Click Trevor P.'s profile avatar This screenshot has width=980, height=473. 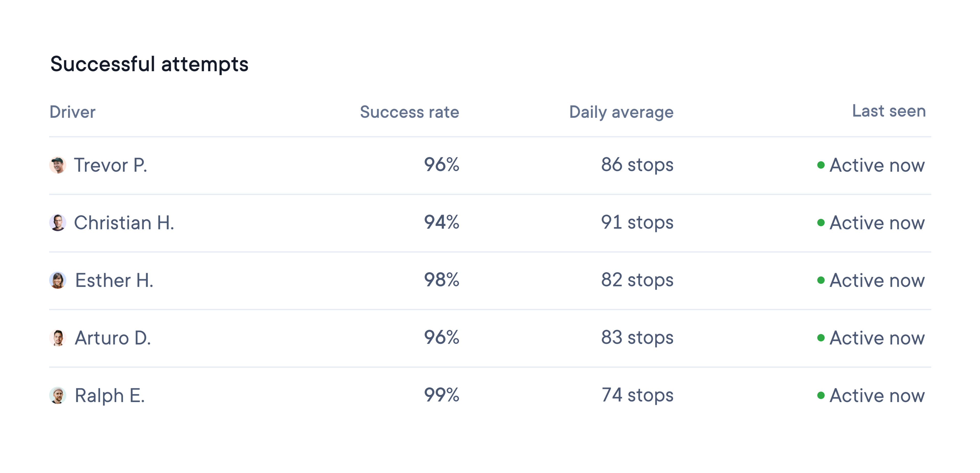[x=58, y=165]
